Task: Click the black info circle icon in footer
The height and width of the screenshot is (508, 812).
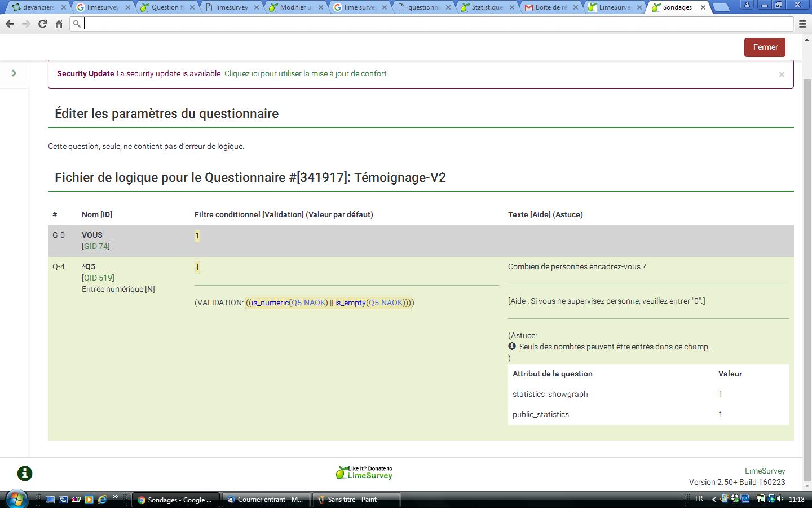Action: (x=25, y=474)
